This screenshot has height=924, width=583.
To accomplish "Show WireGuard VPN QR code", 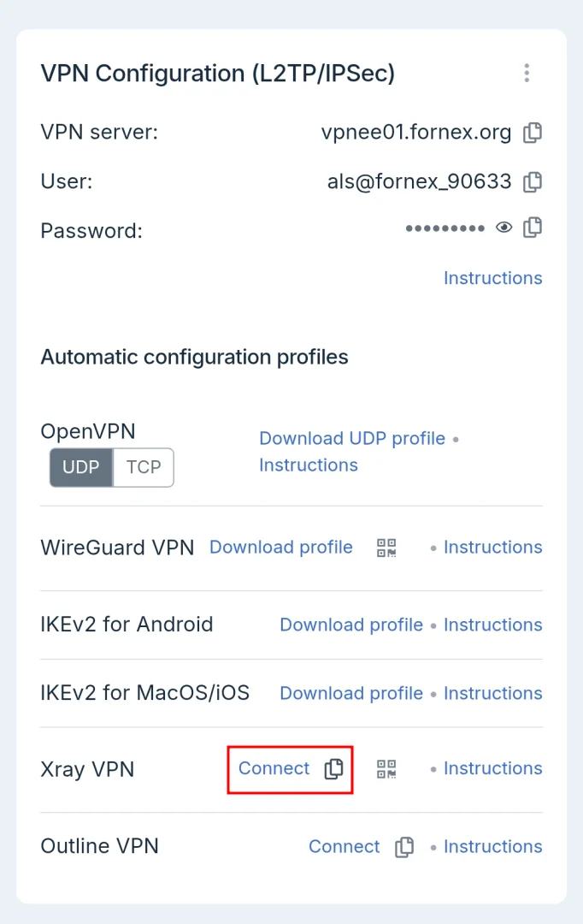I will pyautogui.click(x=386, y=548).
